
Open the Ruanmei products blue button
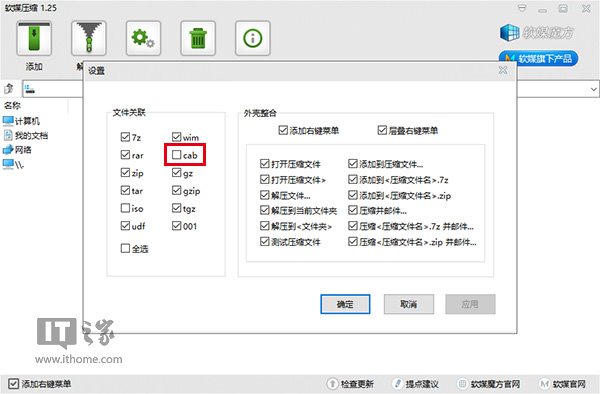pyautogui.click(x=538, y=59)
